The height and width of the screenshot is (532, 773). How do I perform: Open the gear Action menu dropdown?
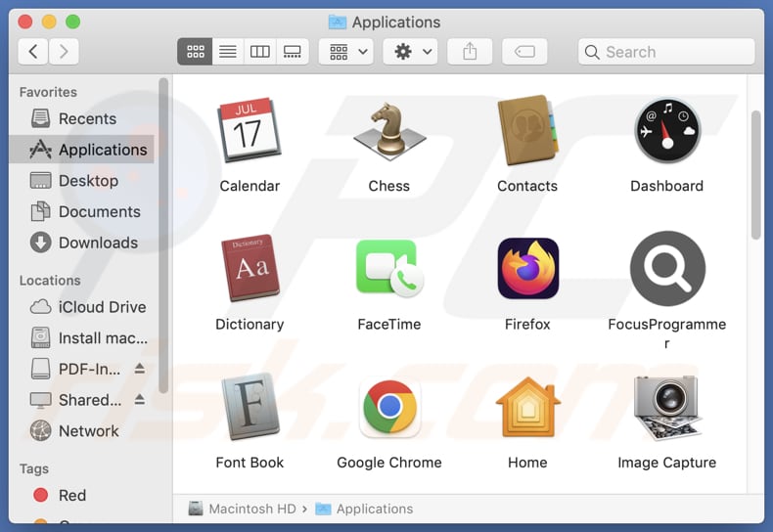coord(412,51)
